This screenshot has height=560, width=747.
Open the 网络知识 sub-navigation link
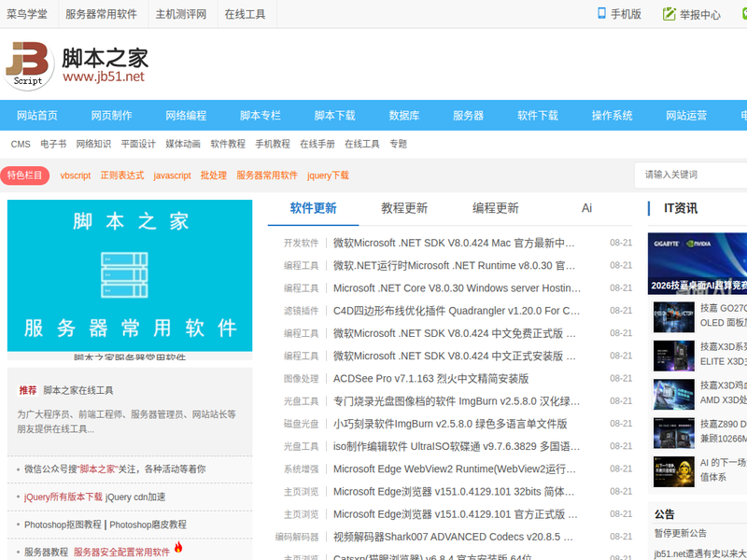93,144
